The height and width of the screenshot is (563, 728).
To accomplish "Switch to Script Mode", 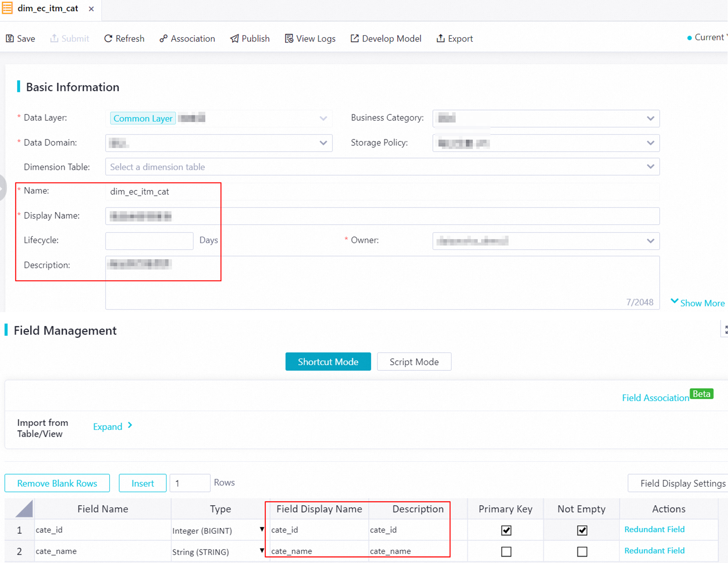I will pyautogui.click(x=414, y=362).
